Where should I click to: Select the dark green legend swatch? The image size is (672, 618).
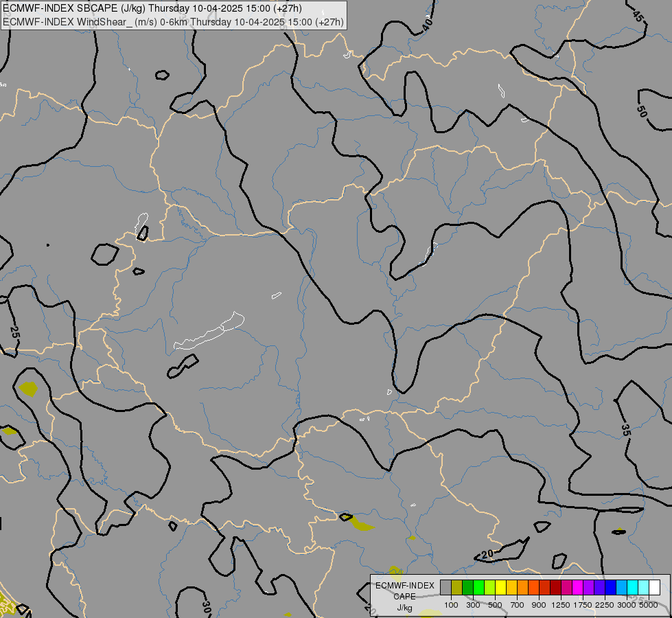pyautogui.click(x=467, y=588)
